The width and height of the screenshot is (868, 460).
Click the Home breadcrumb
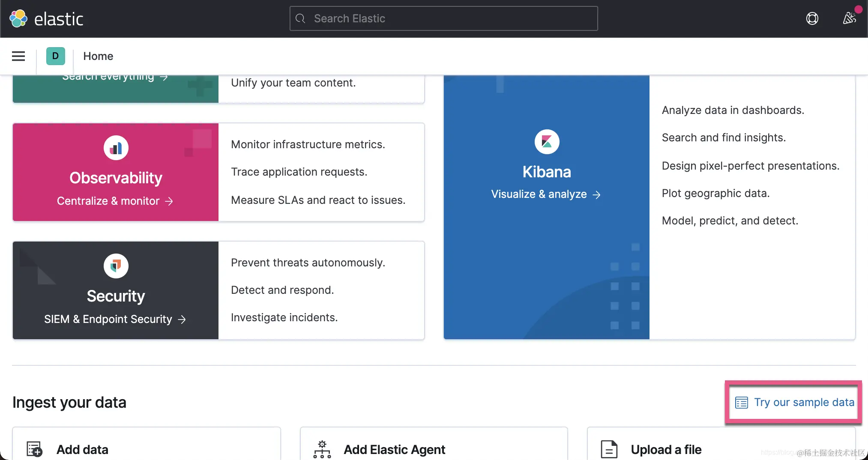pyautogui.click(x=98, y=56)
